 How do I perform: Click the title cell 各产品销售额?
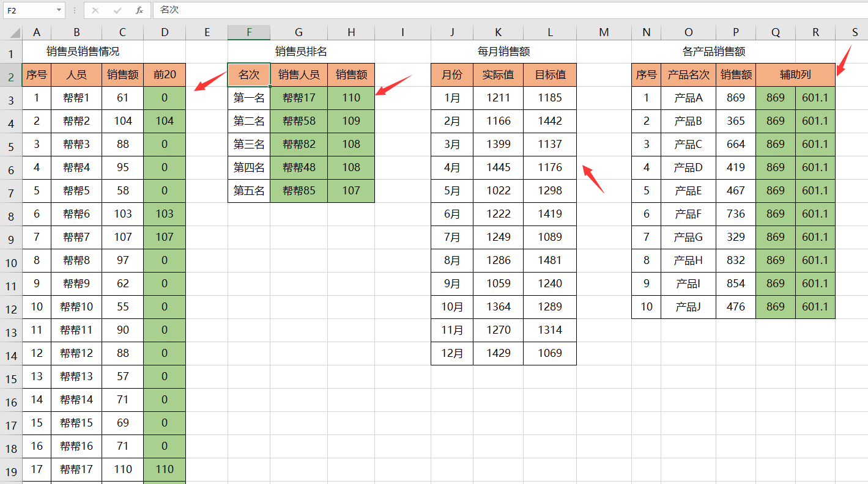click(714, 51)
